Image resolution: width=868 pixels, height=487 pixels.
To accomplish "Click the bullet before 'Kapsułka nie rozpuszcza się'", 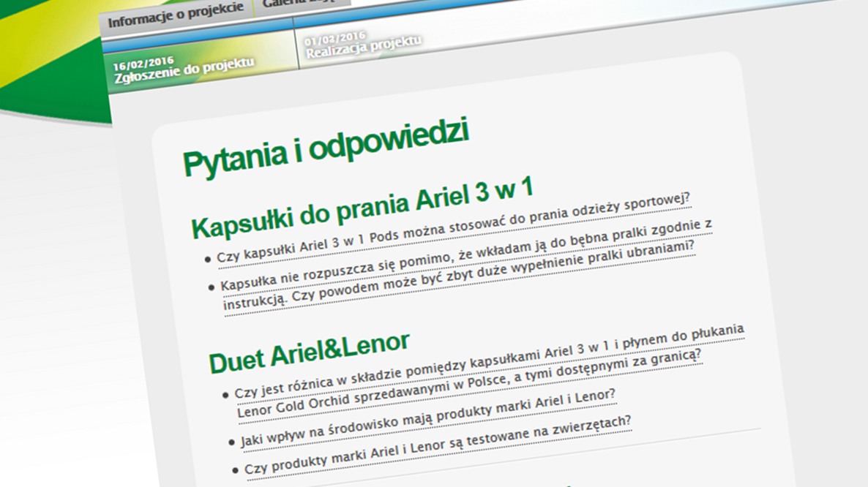I will pos(211,287).
